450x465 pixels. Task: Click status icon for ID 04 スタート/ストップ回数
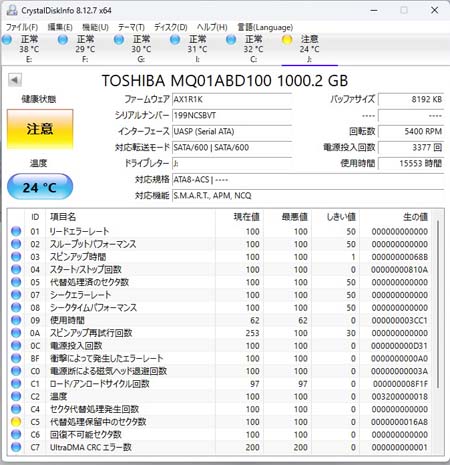coord(16,269)
